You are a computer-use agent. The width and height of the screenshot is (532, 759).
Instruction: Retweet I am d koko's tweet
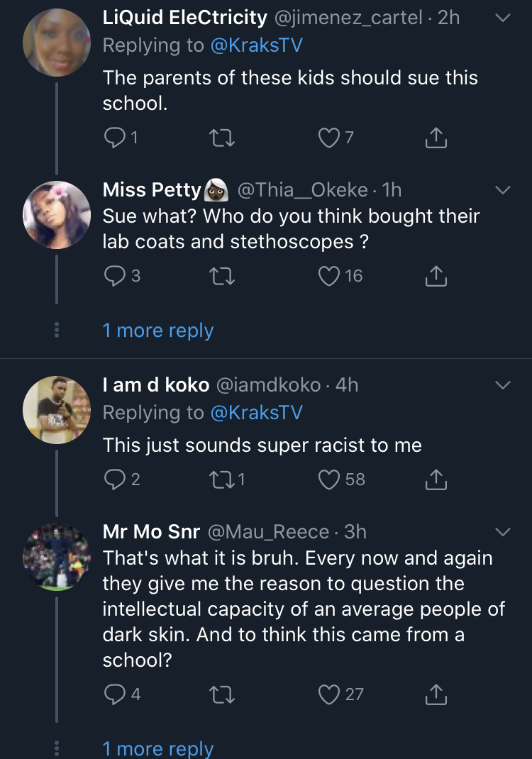click(x=223, y=480)
